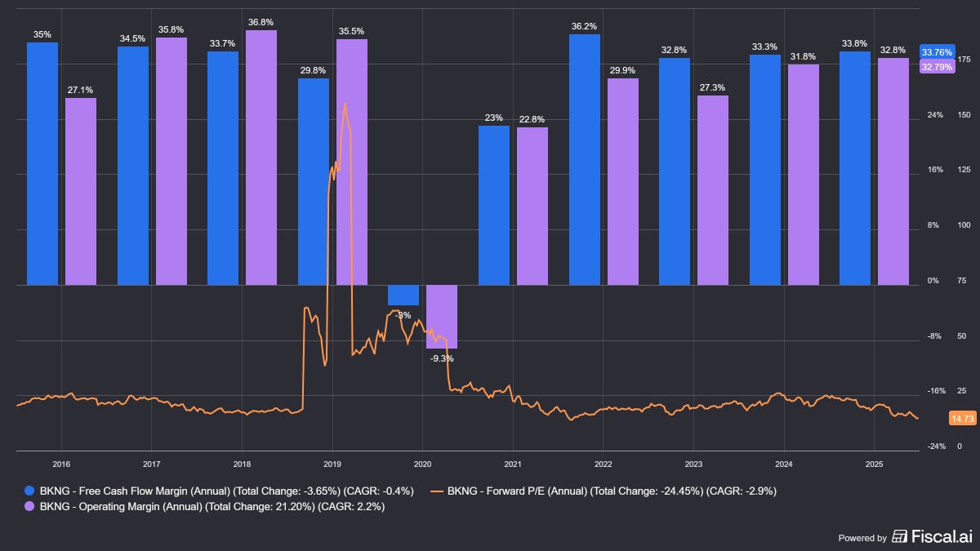
Task: Select the negative purple bar labeled -9.3%
Action: (442, 317)
